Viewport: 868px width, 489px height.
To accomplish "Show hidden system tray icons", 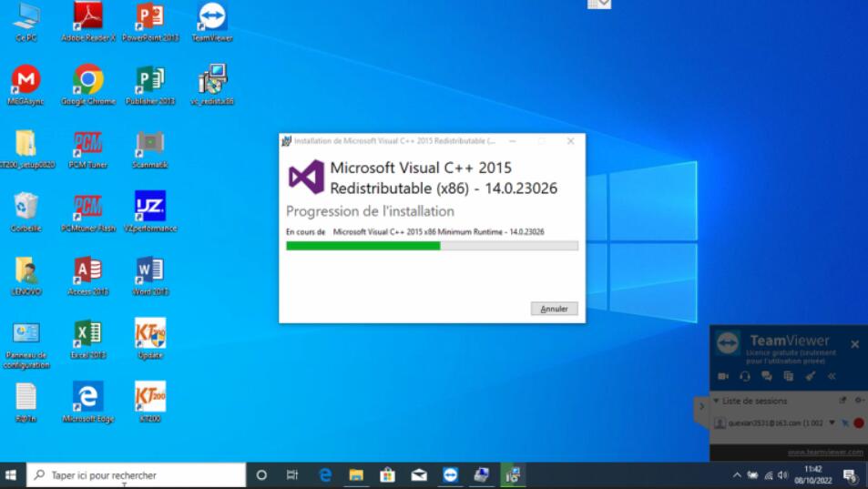I will point(737,475).
